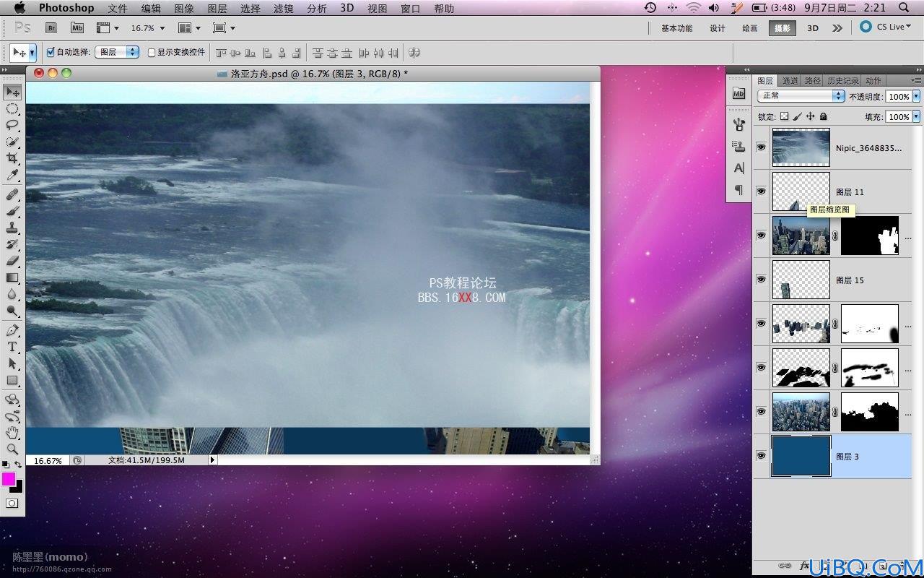Open the 16.7% zoom level dropdown

[x=148, y=27]
